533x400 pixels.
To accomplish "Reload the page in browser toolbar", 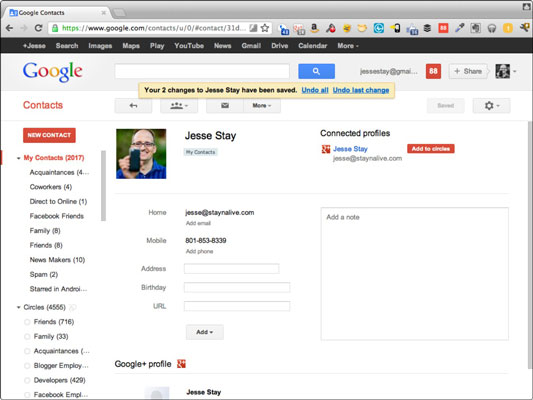I will coord(38,28).
